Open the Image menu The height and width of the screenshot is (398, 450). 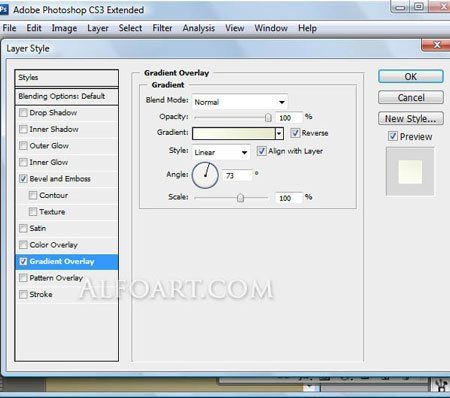64,28
